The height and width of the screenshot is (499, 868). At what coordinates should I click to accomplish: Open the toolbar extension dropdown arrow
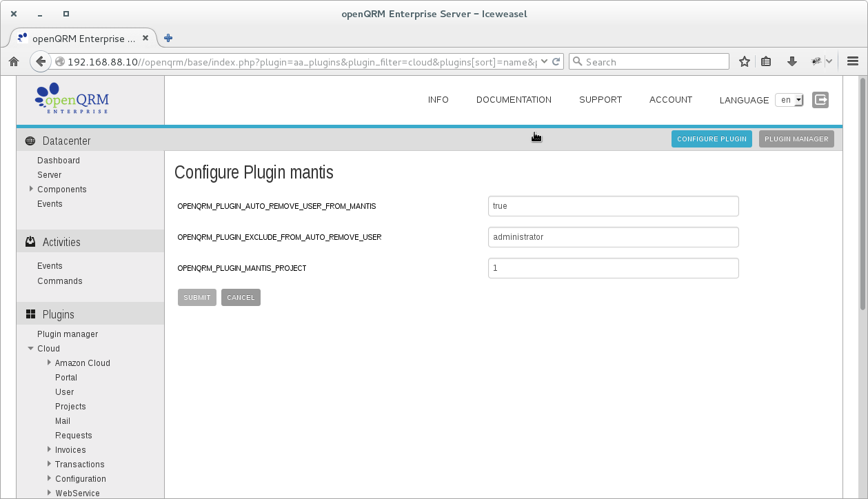[829, 61]
